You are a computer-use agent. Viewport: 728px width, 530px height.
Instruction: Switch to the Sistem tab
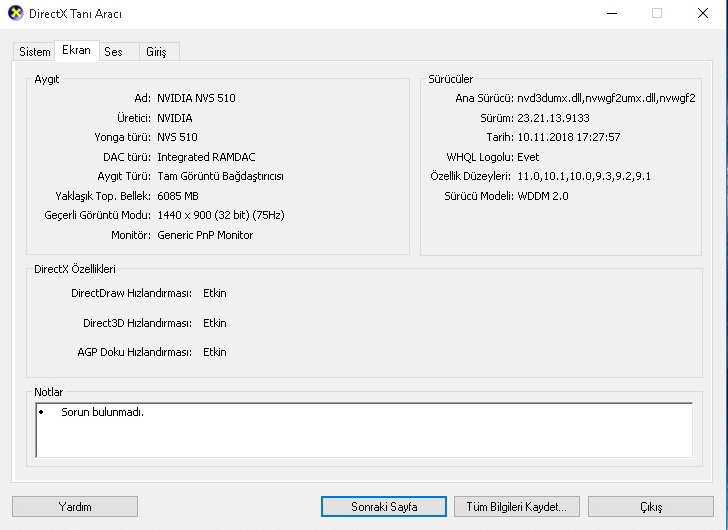tap(34, 52)
